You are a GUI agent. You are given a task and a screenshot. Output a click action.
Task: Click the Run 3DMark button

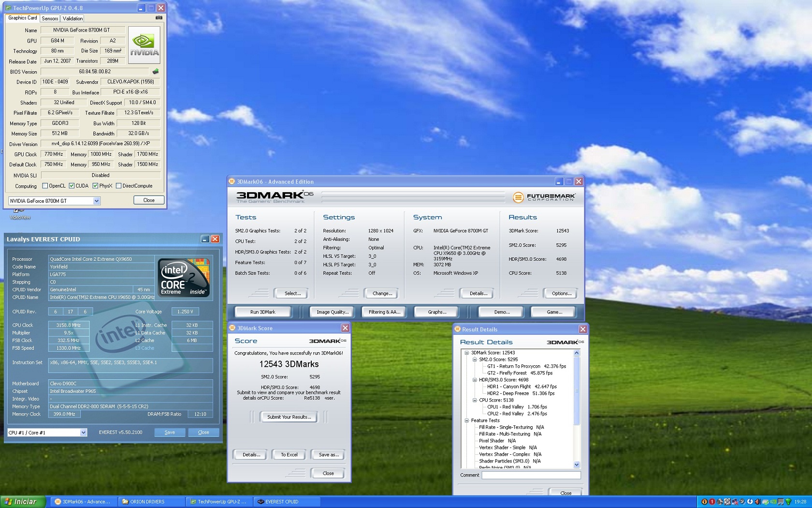pyautogui.click(x=263, y=312)
